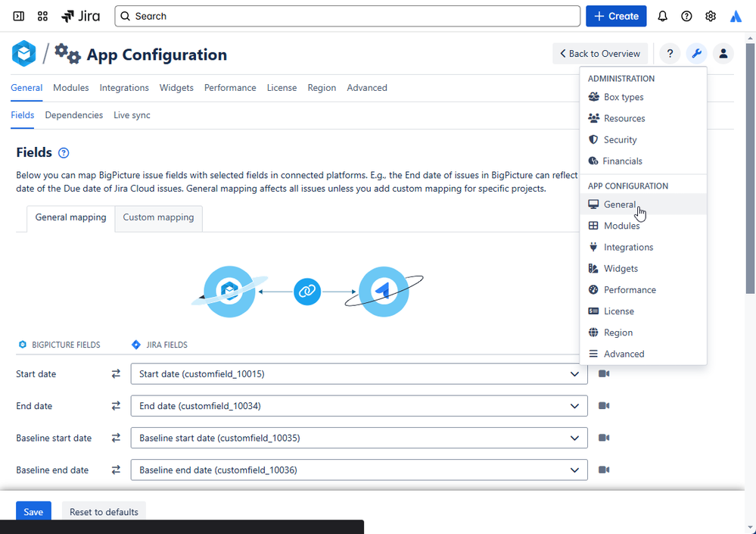Select Region in the dropdown menu
This screenshot has width=756, height=534.
coord(643,333)
